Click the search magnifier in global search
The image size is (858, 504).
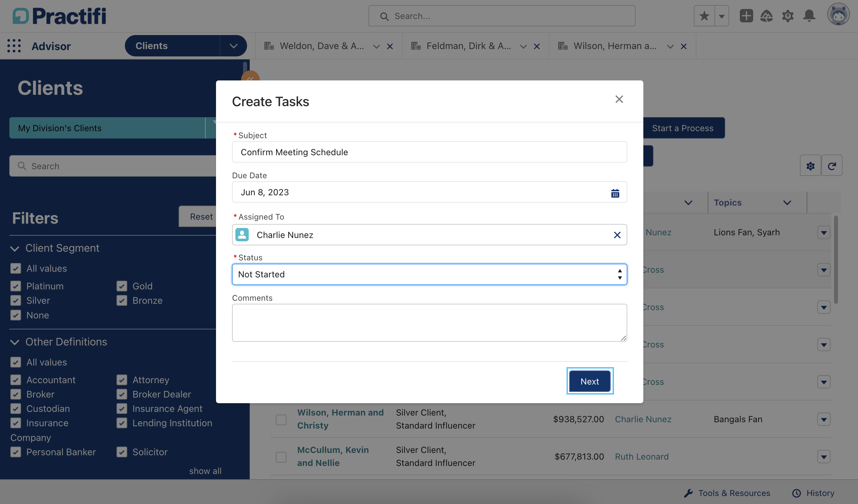[x=384, y=16]
